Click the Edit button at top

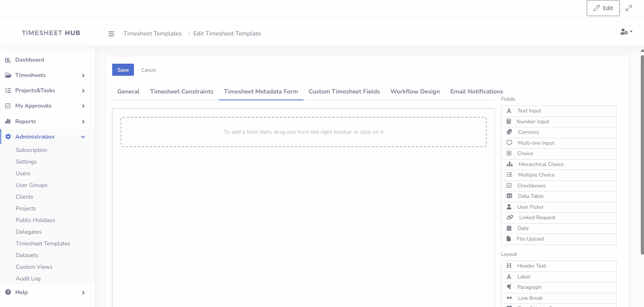(x=603, y=8)
